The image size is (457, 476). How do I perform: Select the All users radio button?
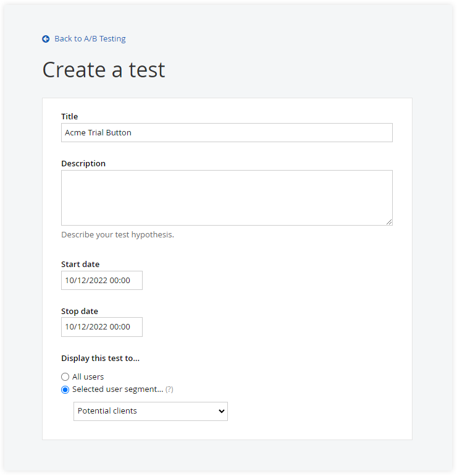[65, 377]
